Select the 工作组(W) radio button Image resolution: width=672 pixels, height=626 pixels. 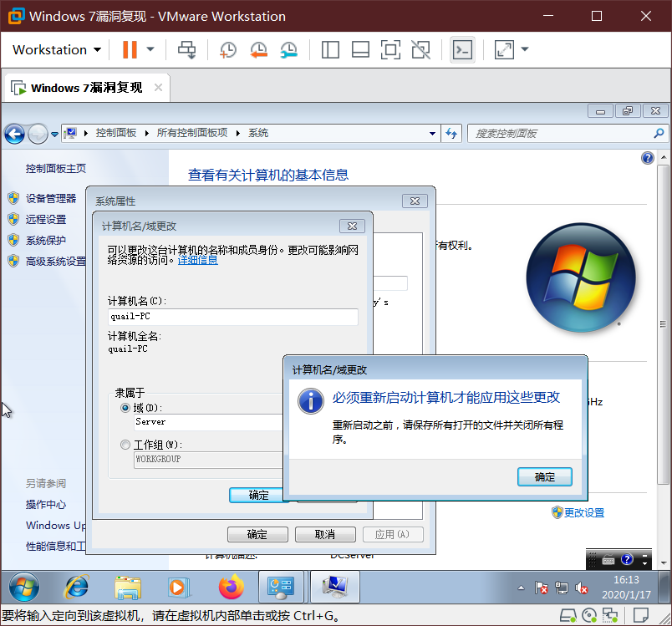tap(125, 445)
